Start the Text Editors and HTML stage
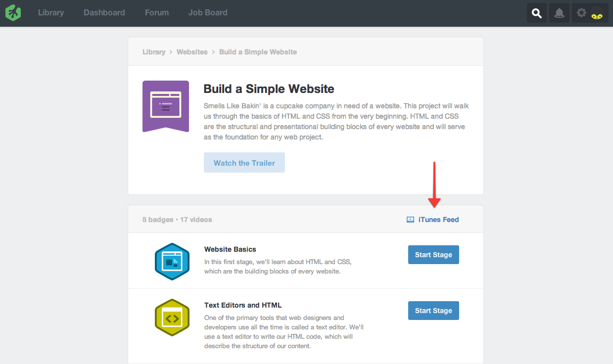Image resolution: width=613 pixels, height=364 pixels. pos(433,311)
